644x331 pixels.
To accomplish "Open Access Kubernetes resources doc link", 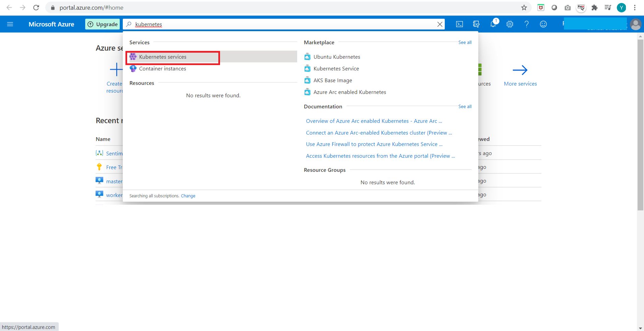I will [380, 156].
